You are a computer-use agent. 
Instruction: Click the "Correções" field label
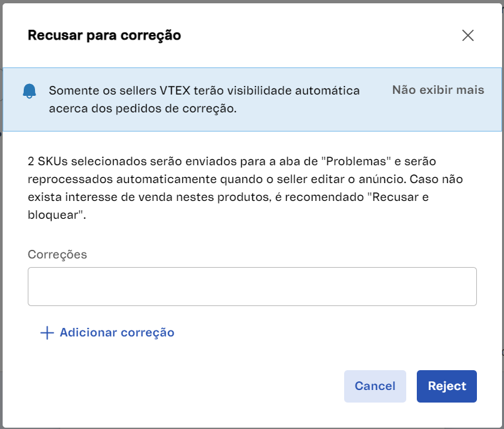pos(57,254)
